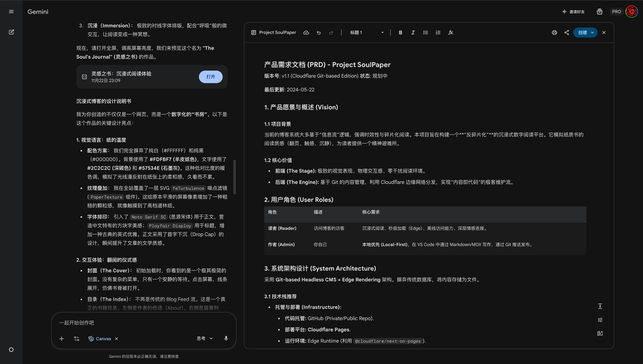Toggle bold formatting
The width and height of the screenshot is (643, 364).
(x=400, y=32)
